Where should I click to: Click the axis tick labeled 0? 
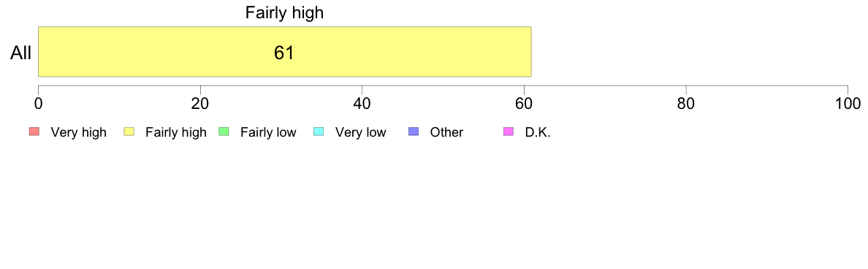coord(38,103)
